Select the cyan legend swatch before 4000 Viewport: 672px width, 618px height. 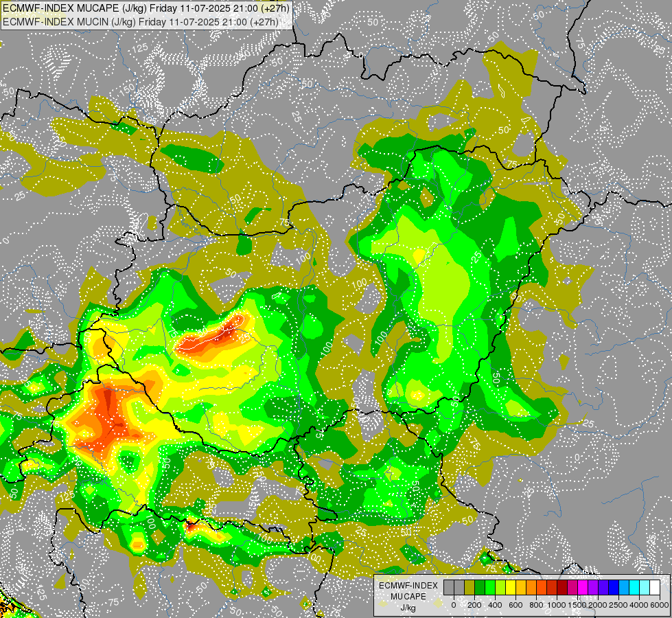pyautogui.click(x=634, y=588)
